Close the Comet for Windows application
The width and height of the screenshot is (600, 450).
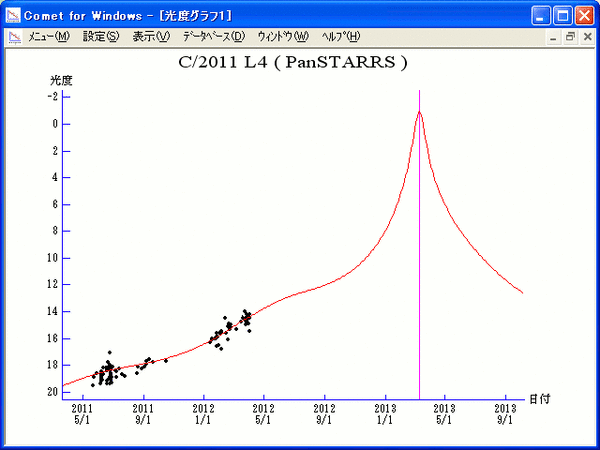tap(584, 14)
